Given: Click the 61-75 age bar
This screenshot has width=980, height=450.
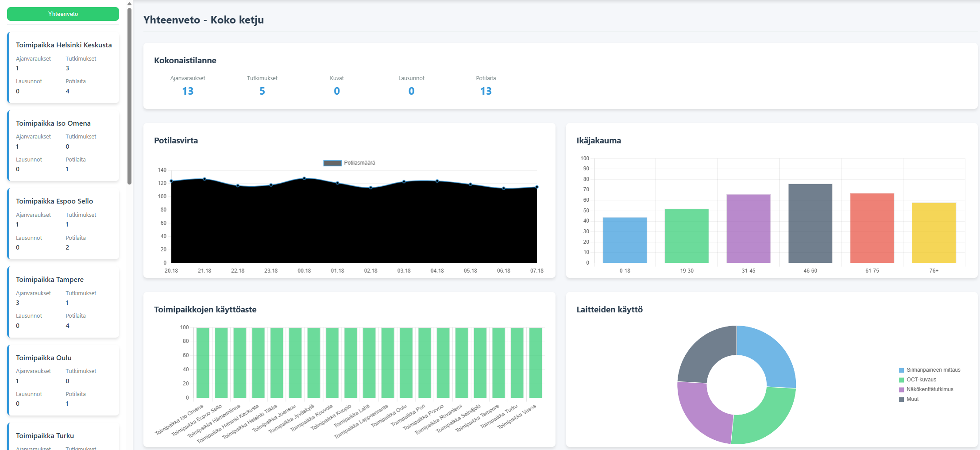Looking at the screenshot, I should click(x=872, y=228).
